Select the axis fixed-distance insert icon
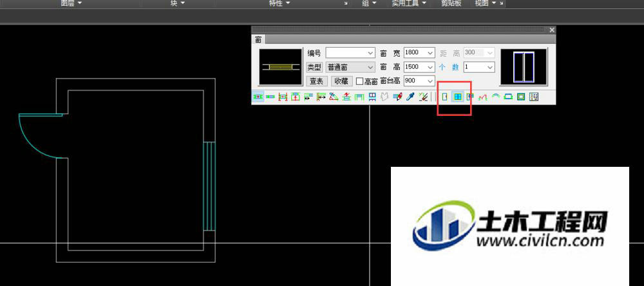The width and height of the screenshot is (644, 286). 321,97
